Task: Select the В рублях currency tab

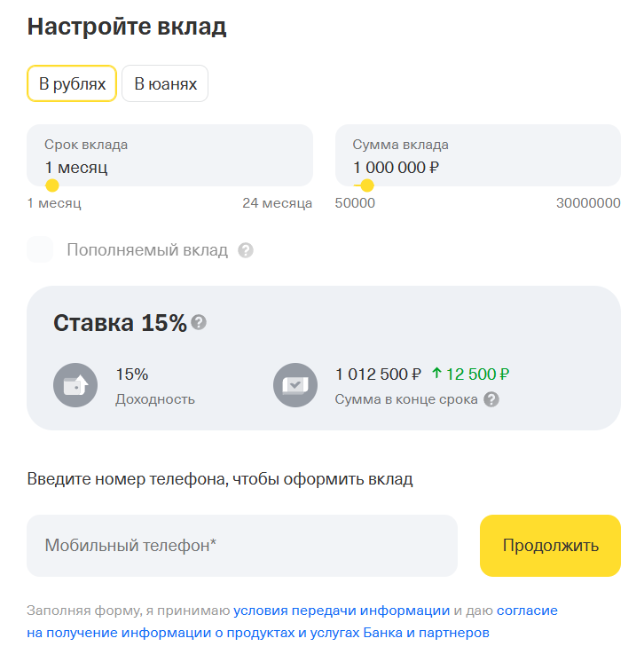Action: pos(72,84)
